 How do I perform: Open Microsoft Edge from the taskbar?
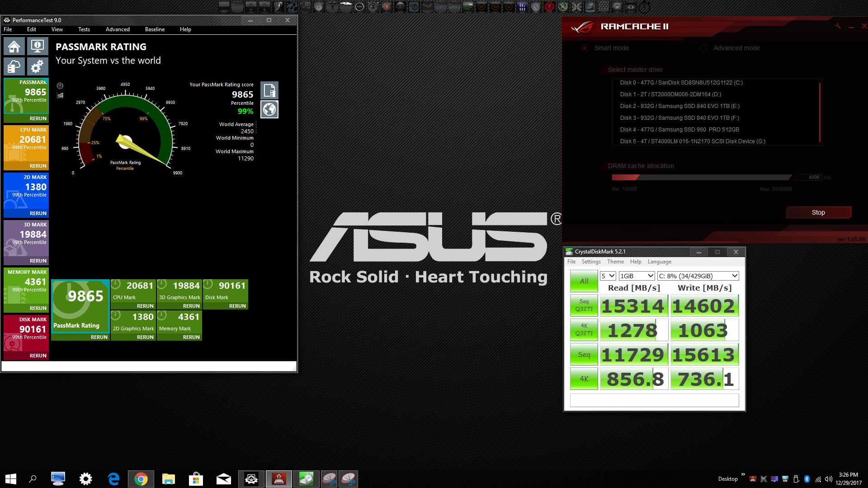pyautogui.click(x=113, y=479)
